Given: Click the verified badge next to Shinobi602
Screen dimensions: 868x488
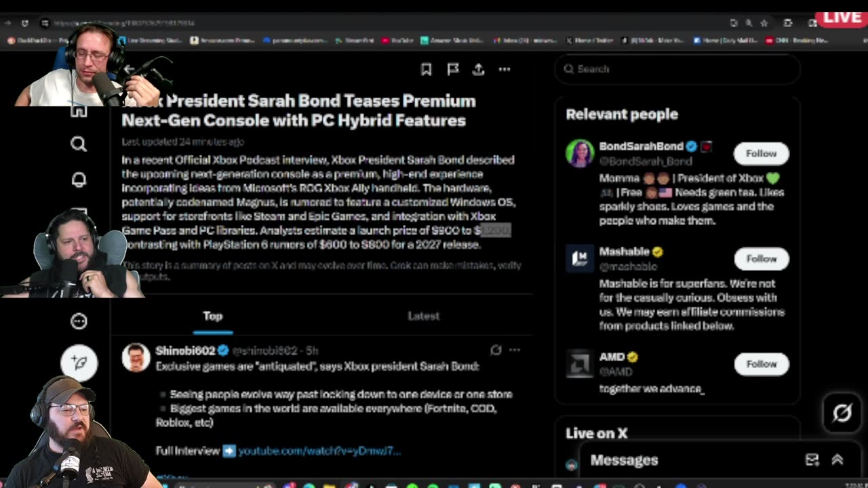Looking at the screenshot, I should [x=223, y=350].
